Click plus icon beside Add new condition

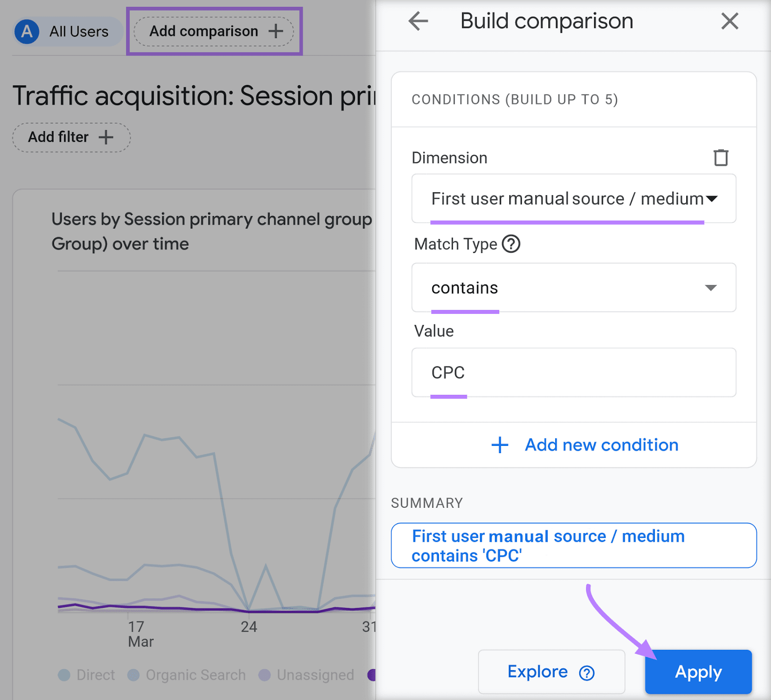(x=500, y=445)
